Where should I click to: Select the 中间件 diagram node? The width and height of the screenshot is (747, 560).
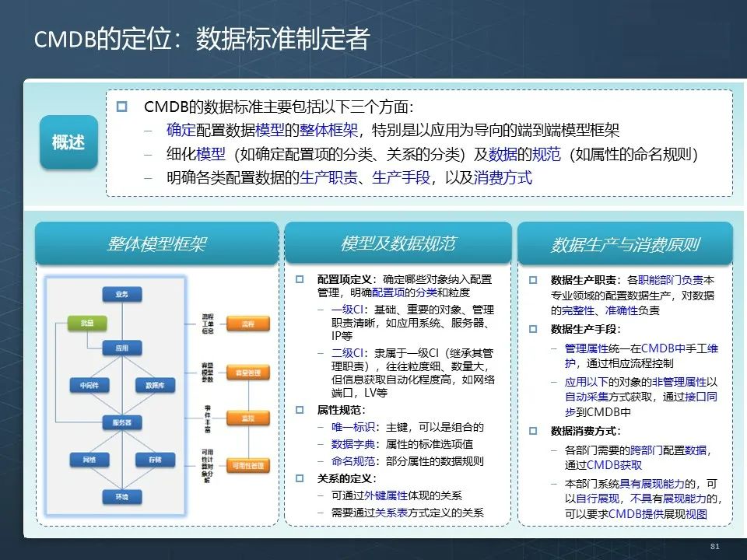click(x=89, y=385)
